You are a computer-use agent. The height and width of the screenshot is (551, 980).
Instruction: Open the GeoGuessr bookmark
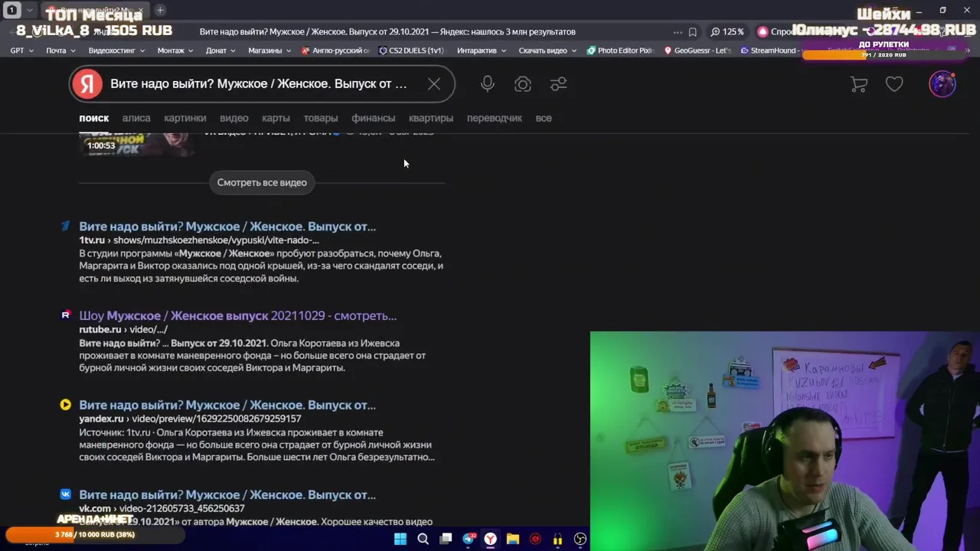pos(697,51)
